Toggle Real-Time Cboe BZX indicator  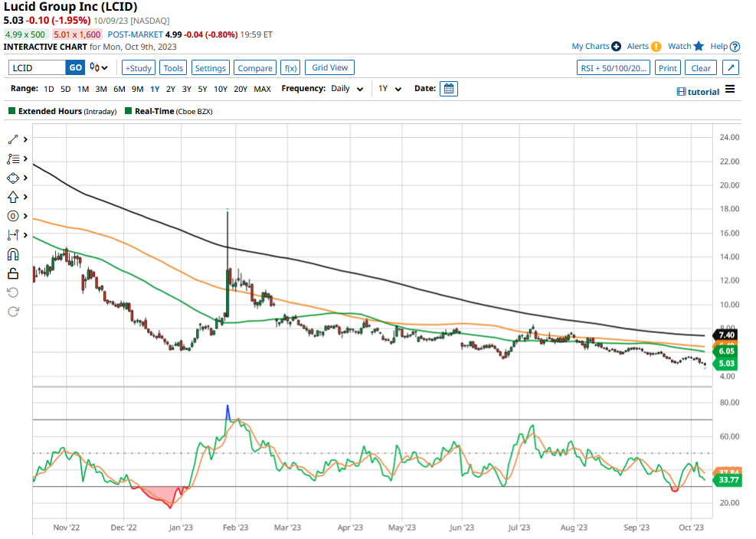coord(129,112)
